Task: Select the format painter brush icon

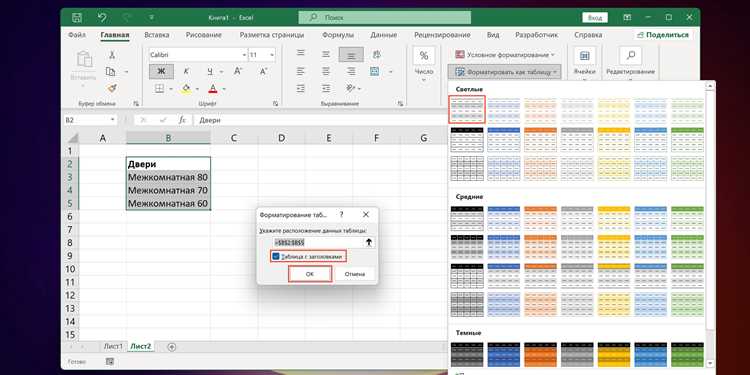Action: click(x=111, y=88)
